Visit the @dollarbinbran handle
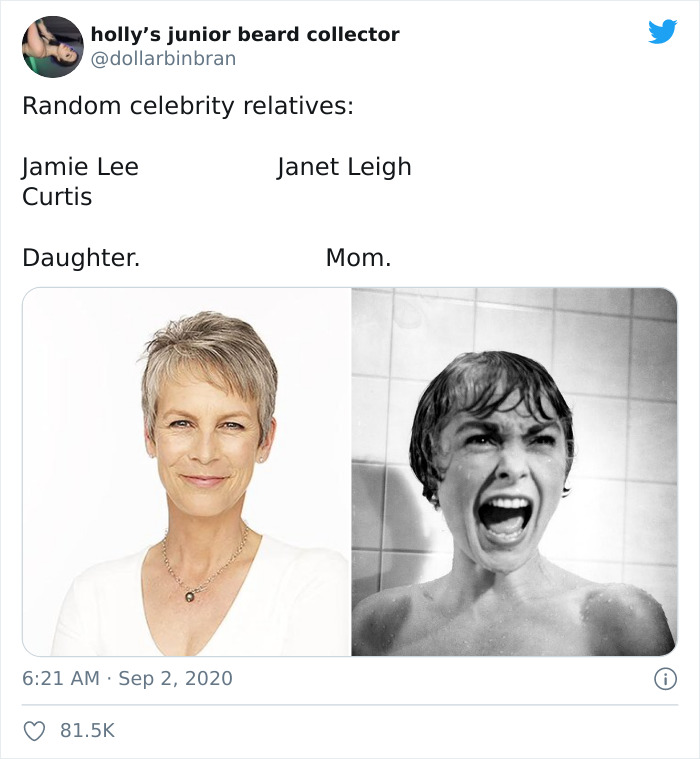 [x=164, y=59]
